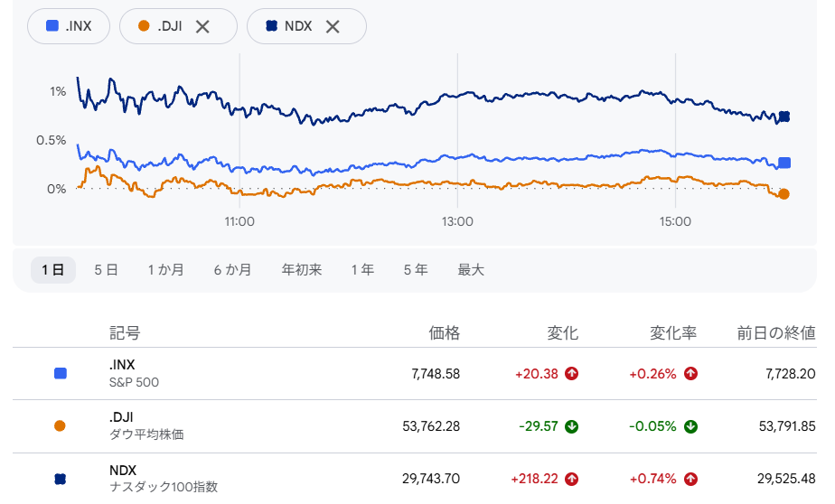Switch to the 1か月 range

165,270
